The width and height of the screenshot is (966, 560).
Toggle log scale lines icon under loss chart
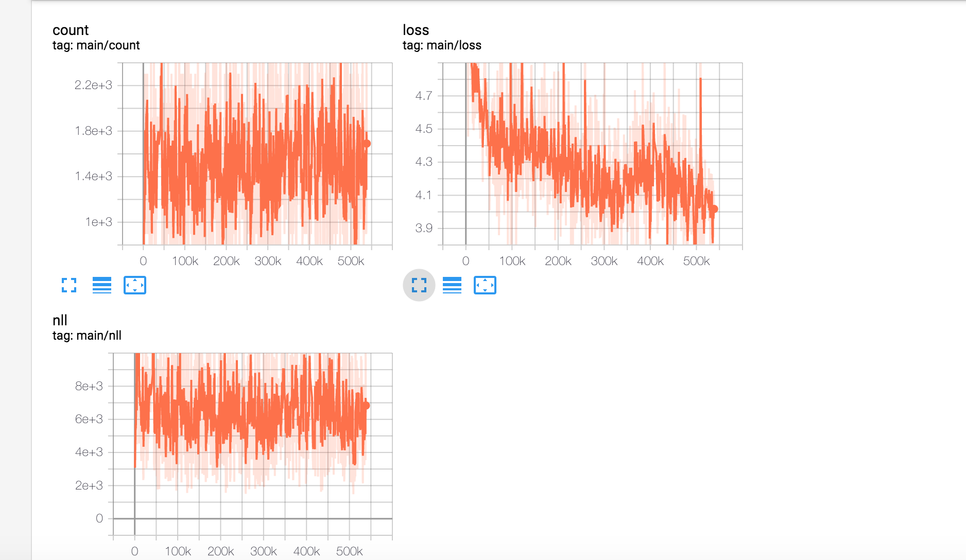point(452,284)
